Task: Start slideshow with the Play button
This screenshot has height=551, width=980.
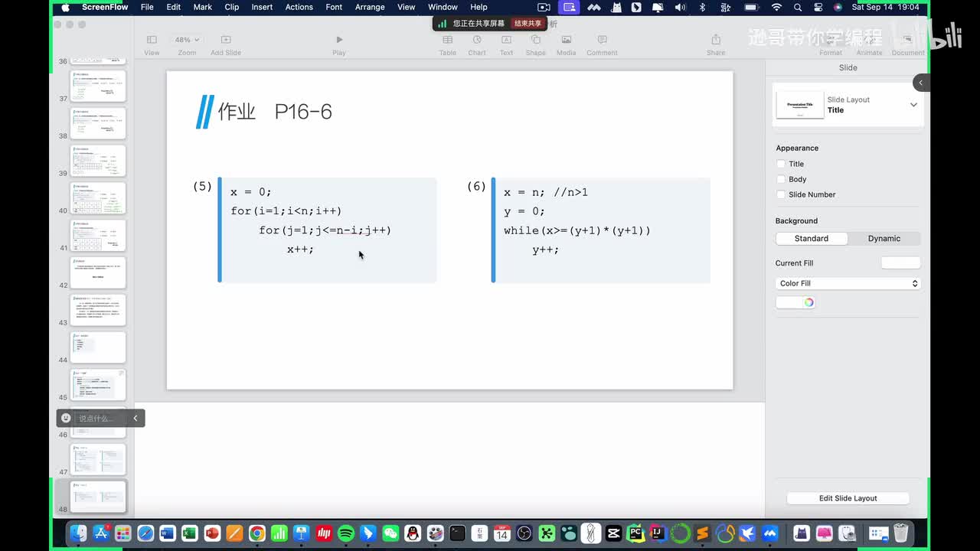Action: [x=339, y=44]
